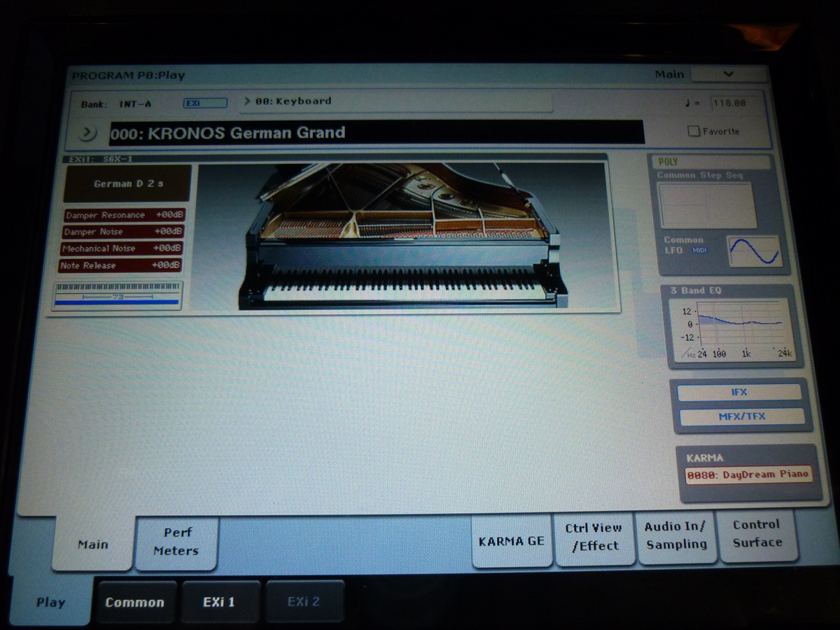This screenshot has height=630, width=840.
Task: Click the Bank: INT-A label
Action: tap(116, 104)
